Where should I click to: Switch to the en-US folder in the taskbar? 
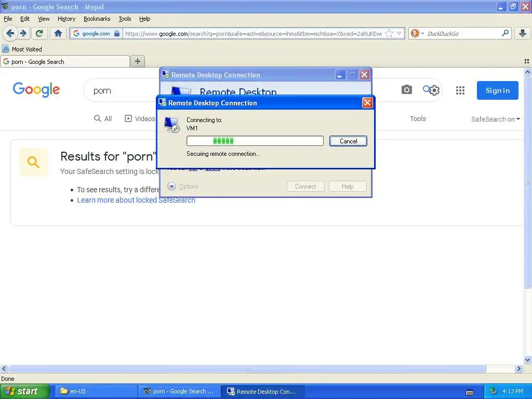(96, 391)
